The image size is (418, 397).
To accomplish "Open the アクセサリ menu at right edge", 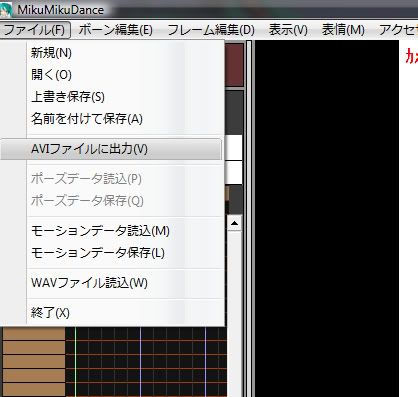I will (x=398, y=30).
